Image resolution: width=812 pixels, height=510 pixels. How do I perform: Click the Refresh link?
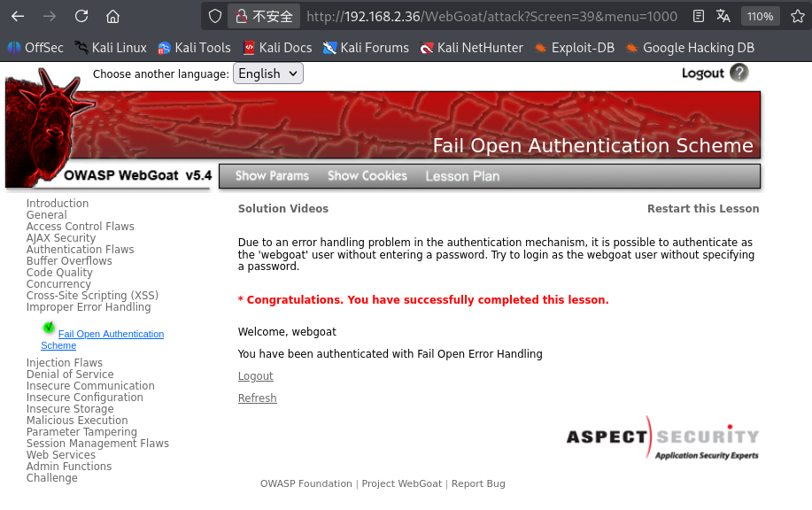[x=258, y=398]
